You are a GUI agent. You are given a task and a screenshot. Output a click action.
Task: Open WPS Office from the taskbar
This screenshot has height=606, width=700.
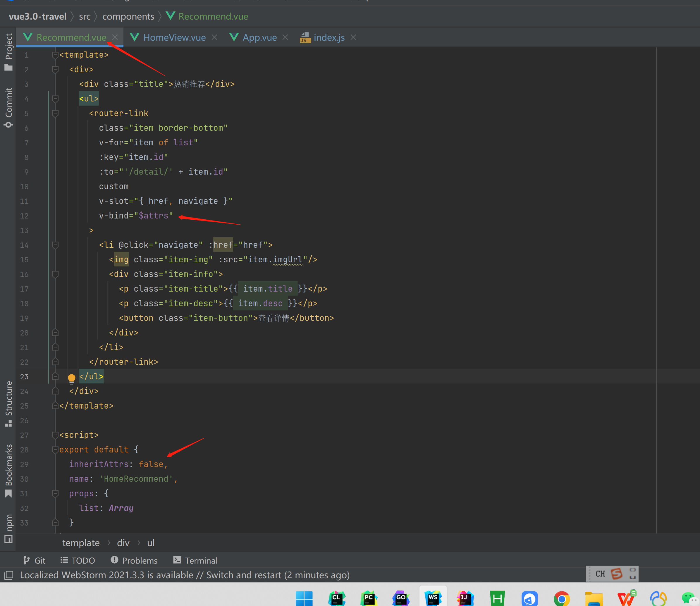click(x=626, y=598)
